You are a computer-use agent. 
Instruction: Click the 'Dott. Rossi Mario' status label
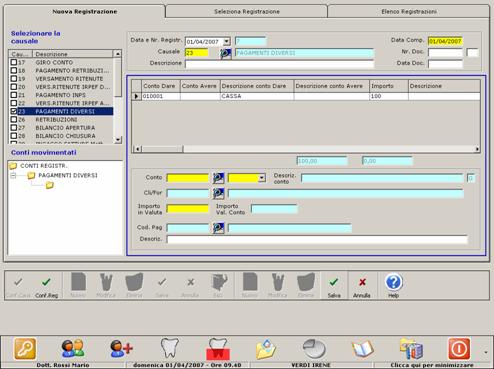(x=63, y=365)
